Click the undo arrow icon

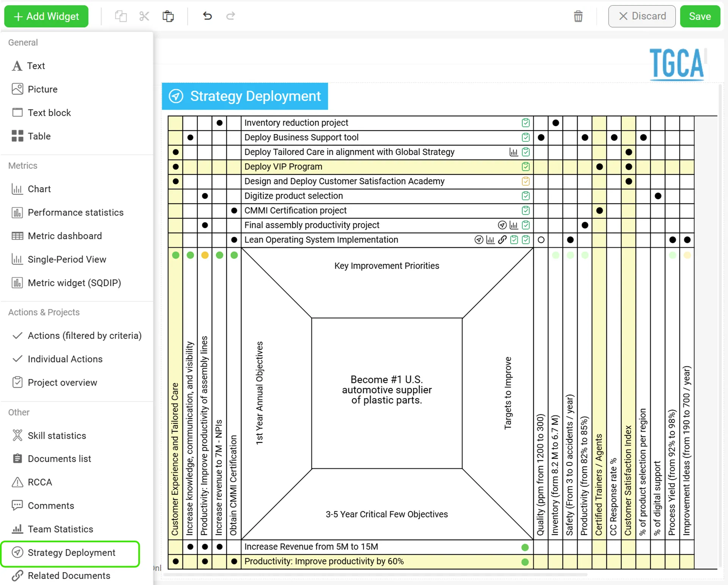(x=207, y=16)
